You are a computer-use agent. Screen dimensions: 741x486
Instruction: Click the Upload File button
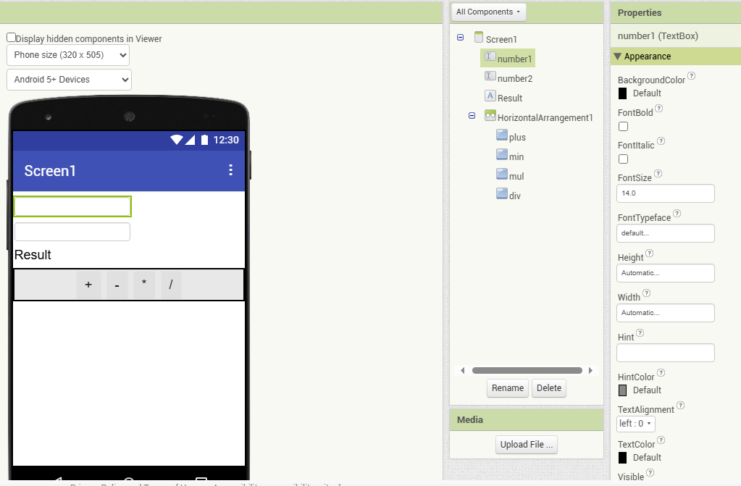pos(526,445)
